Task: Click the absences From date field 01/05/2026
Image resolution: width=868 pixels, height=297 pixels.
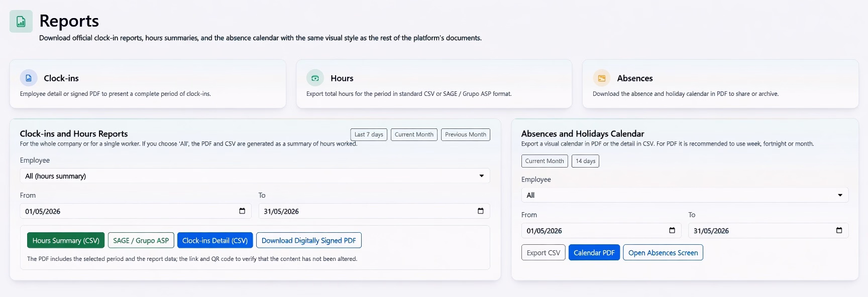Action: coord(601,231)
